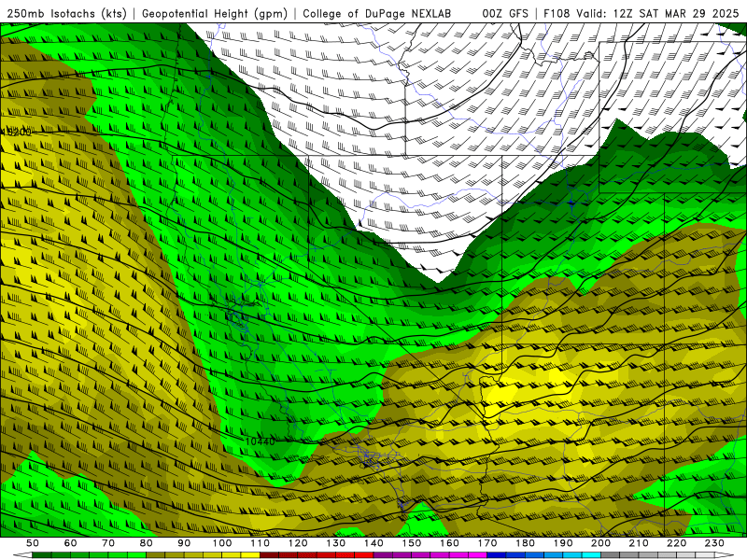Click the 140 value on the color scale

(x=373, y=543)
